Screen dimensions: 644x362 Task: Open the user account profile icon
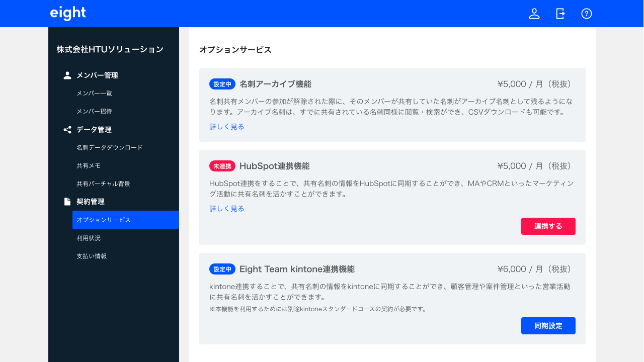coord(534,14)
